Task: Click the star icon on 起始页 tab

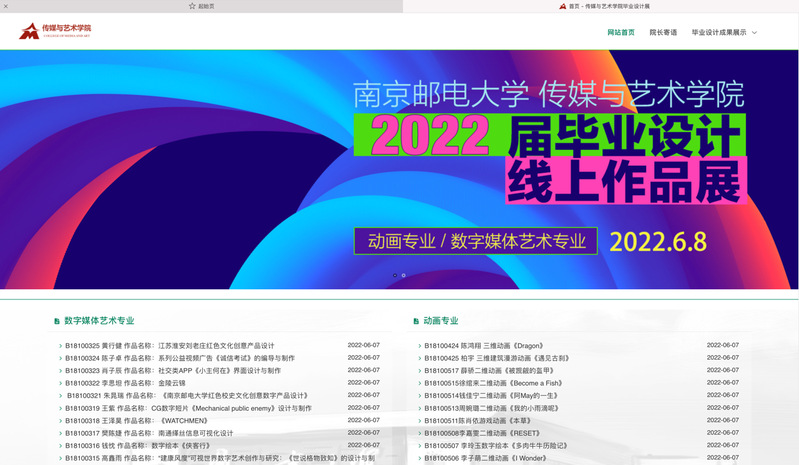Action: [x=192, y=6]
